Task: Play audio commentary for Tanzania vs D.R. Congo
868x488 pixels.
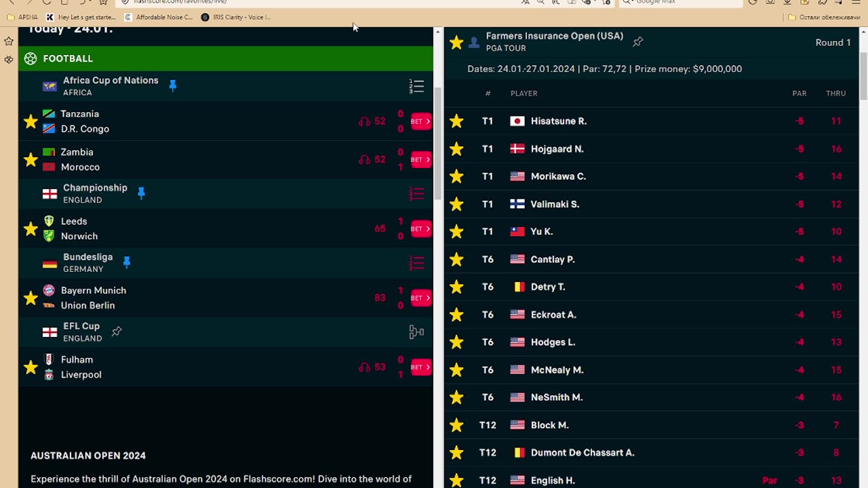Action: pos(364,121)
